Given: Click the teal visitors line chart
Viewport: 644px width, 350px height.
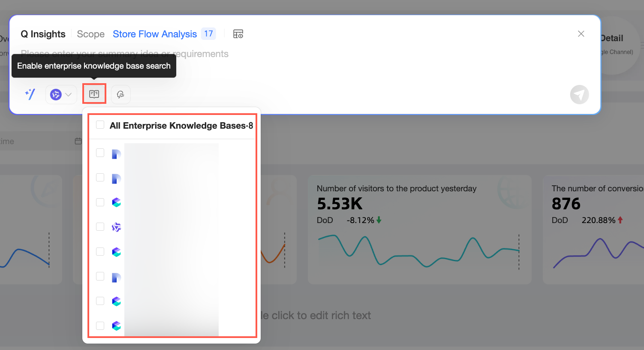Looking at the screenshot, I should [418, 251].
